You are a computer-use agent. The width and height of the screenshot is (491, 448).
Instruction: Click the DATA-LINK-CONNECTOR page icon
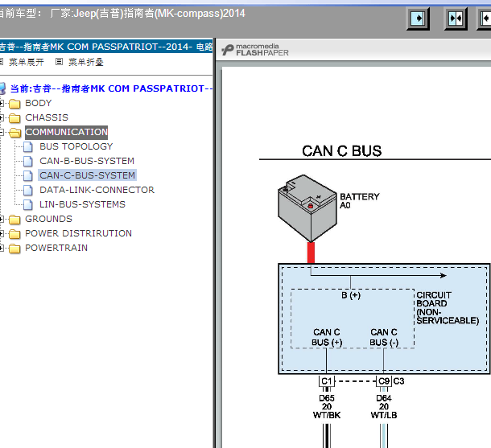click(28, 190)
